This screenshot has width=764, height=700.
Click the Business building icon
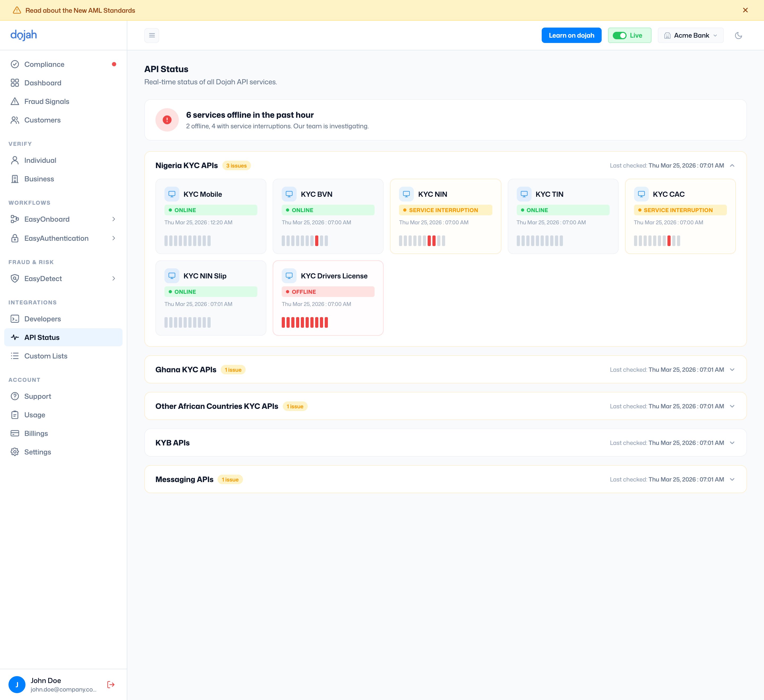coord(15,179)
